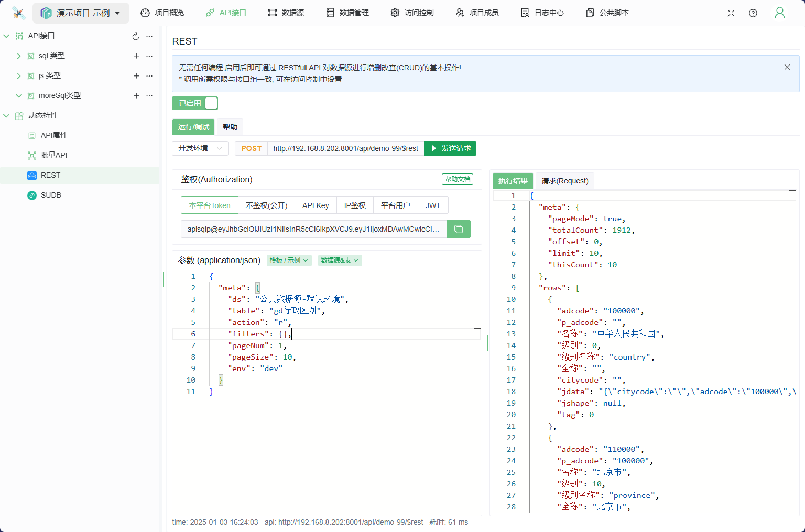Image resolution: width=805 pixels, height=532 pixels.
Task: Open the 帮助文档 link
Action: click(x=457, y=179)
